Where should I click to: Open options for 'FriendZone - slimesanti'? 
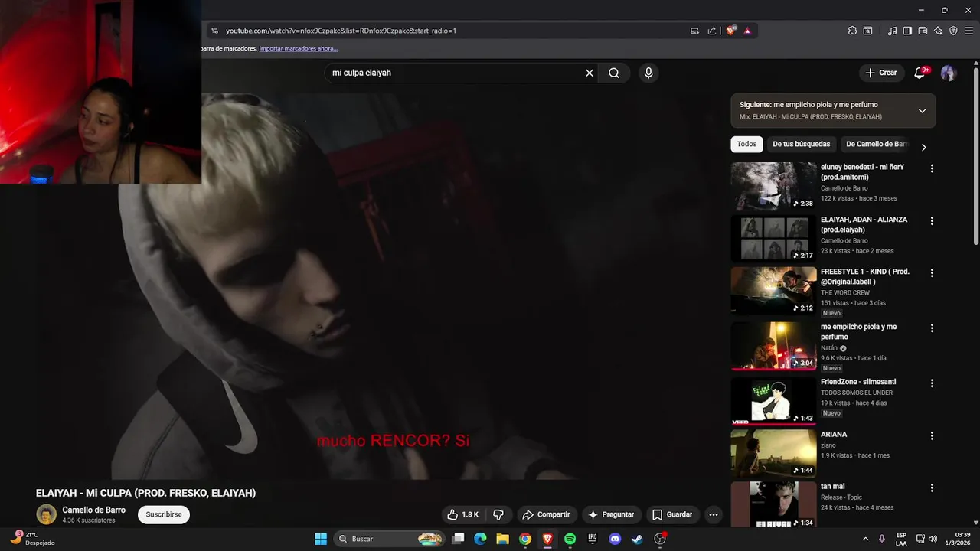[932, 383]
